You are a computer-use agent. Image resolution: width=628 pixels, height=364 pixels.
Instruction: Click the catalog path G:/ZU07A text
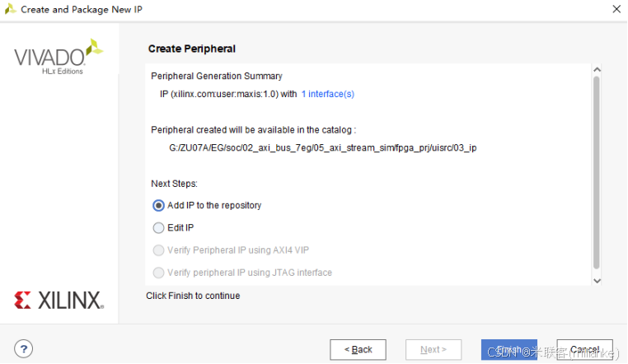(x=323, y=148)
